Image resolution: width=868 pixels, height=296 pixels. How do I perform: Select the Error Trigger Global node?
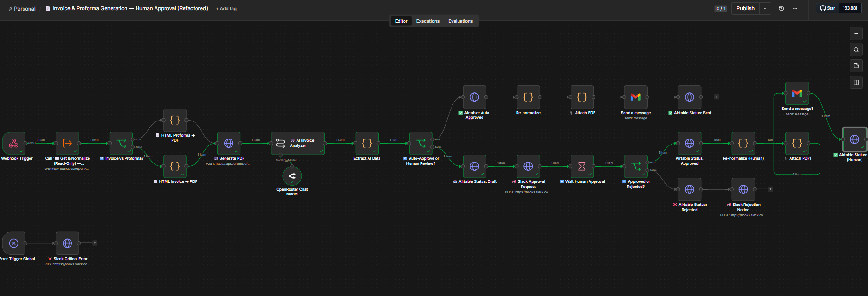14,243
